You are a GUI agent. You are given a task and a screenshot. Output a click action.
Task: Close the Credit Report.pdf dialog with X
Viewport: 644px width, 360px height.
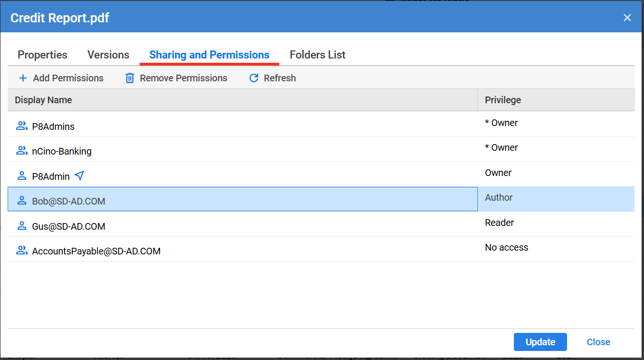point(627,18)
